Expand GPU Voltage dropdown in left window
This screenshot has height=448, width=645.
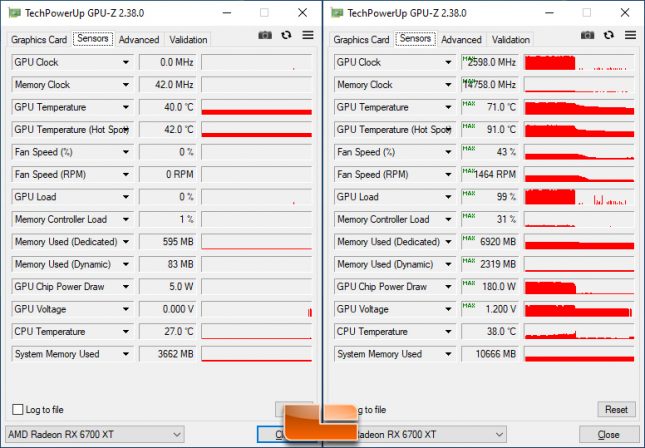125,309
